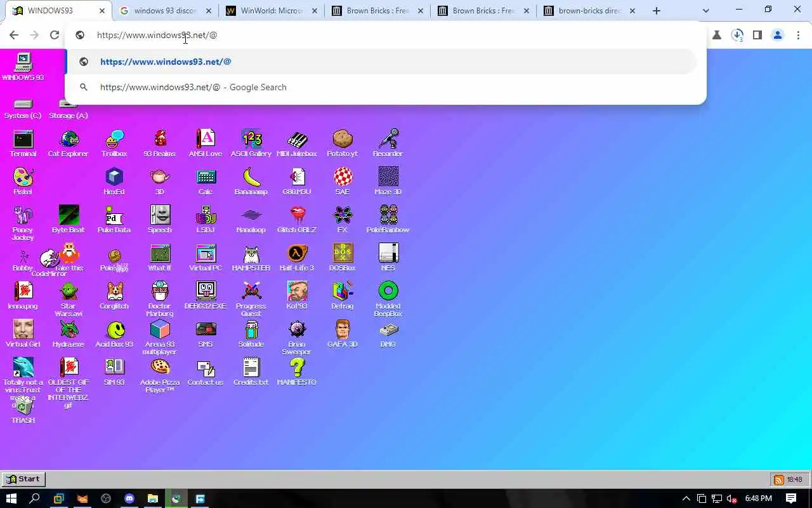The width and height of the screenshot is (812, 508).
Task: Open Virtual PC icon
Action: [x=206, y=258]
